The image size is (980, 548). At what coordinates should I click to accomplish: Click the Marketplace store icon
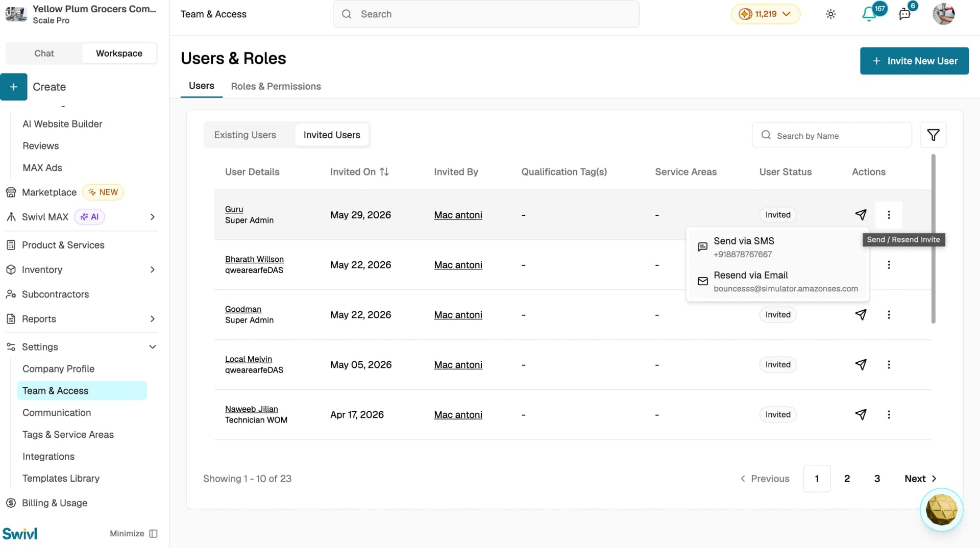(x=11, y=192)
